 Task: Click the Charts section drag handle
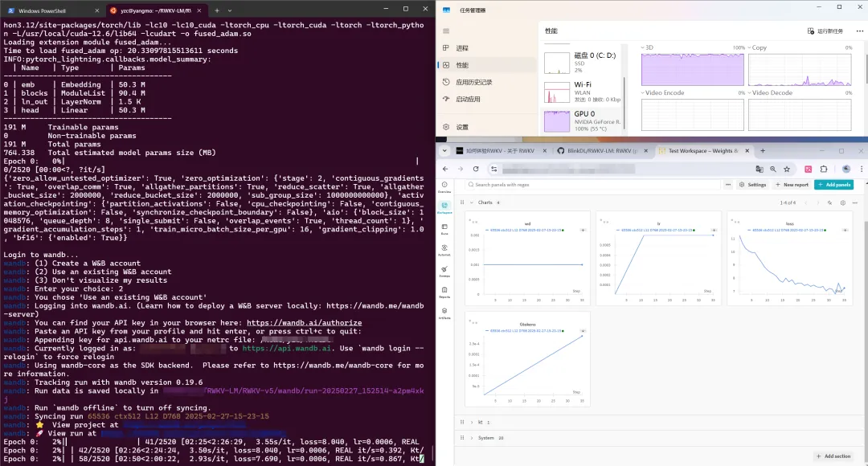[462, 202]
